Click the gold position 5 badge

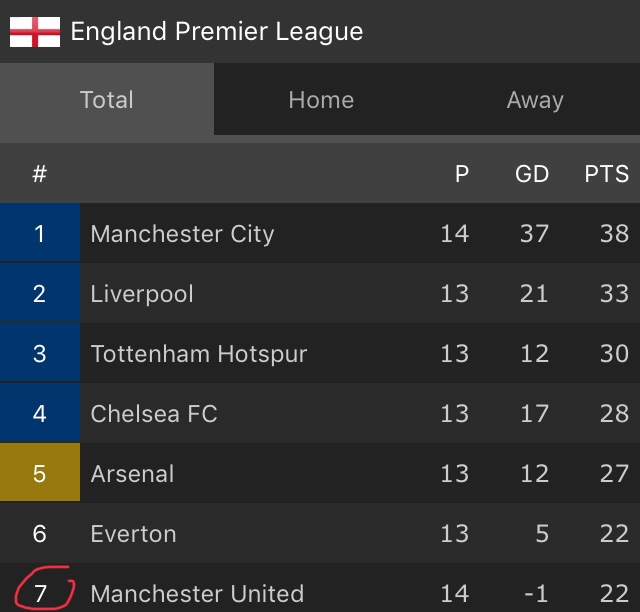(x=40, y=474)
